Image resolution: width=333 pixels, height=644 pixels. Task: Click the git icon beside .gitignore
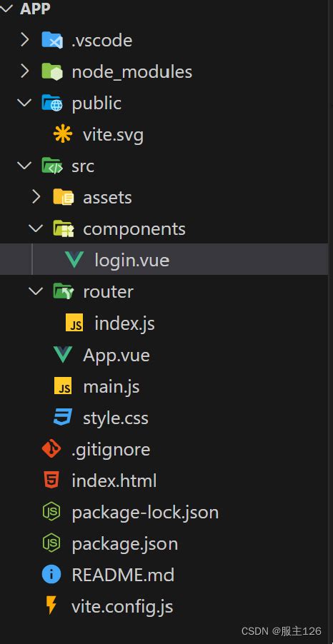pyautogui.click(x=51, y=449)
